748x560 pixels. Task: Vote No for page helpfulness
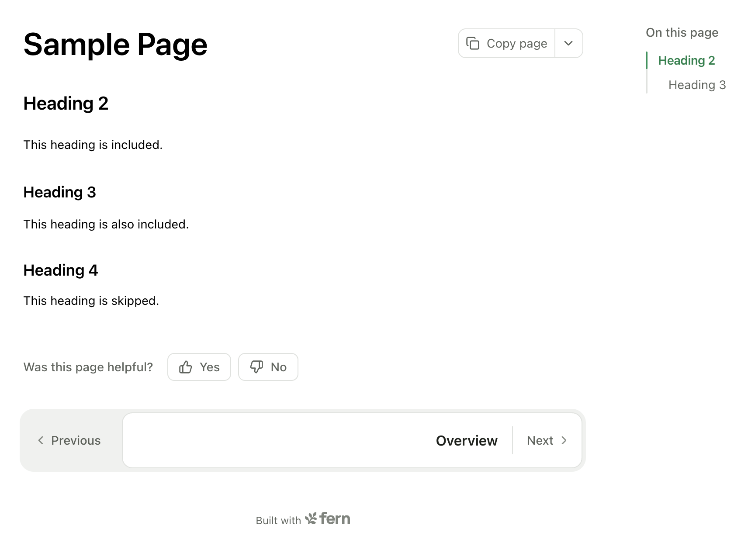[268, 367]
